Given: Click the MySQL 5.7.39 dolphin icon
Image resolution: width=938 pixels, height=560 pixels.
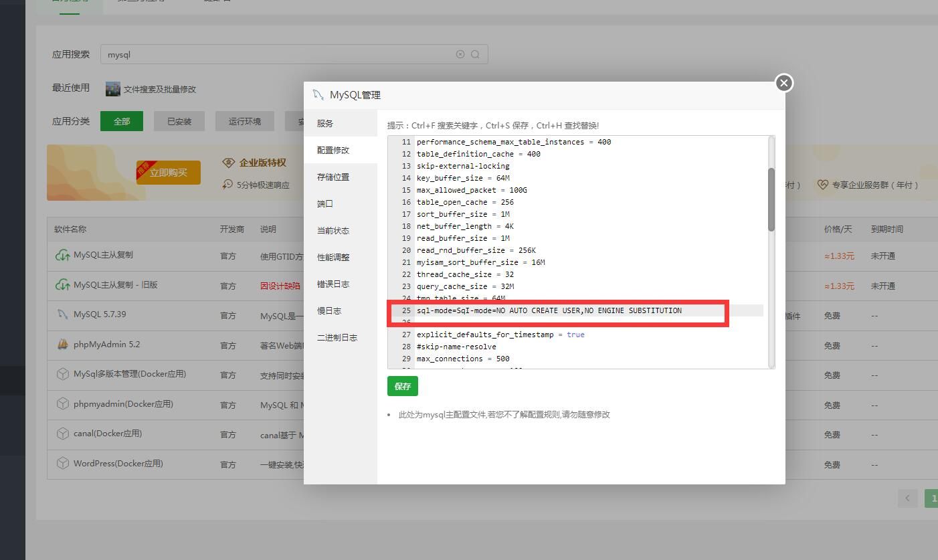Looking at the screenshot, I should coord(64,314).
